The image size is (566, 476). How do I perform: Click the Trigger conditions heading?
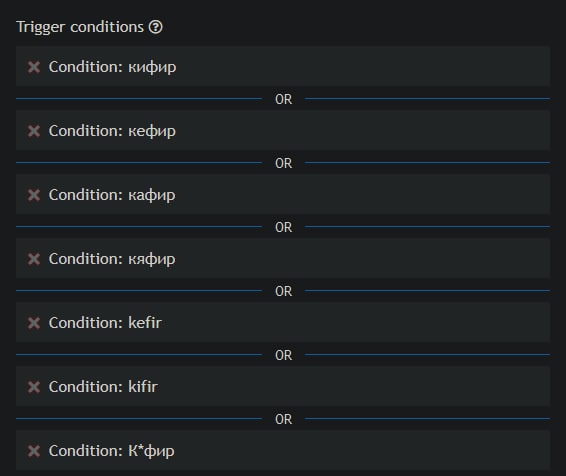tap(80, 27)
